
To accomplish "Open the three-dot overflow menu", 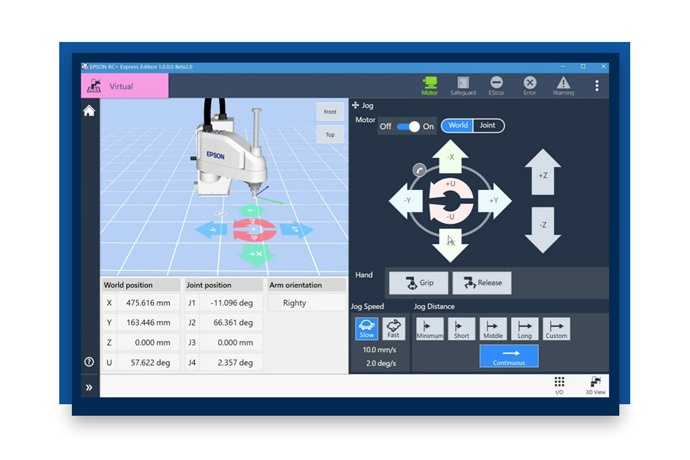I will 597,86.
